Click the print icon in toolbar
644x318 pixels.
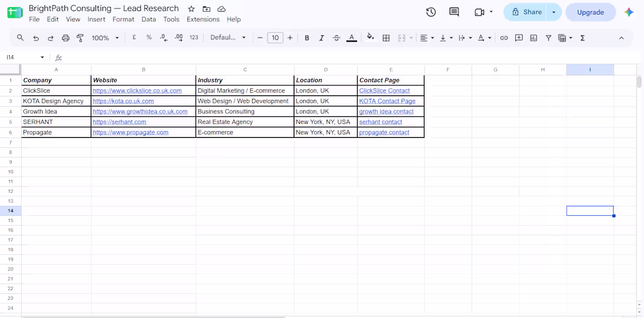coord(66,38)
